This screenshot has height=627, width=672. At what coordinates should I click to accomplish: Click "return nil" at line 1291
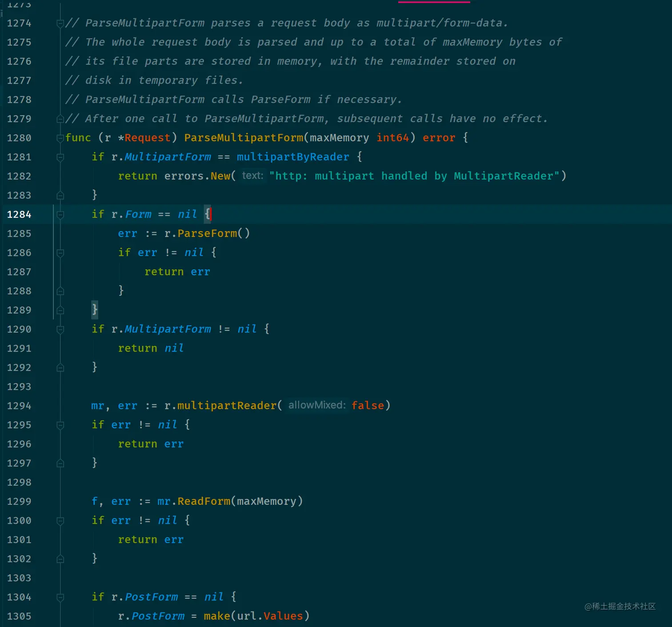(151, 348)
